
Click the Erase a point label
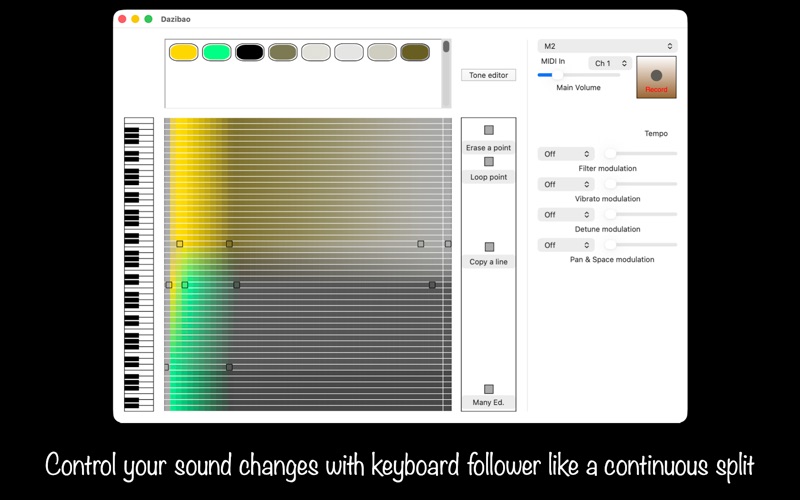[x=488, y=147]
